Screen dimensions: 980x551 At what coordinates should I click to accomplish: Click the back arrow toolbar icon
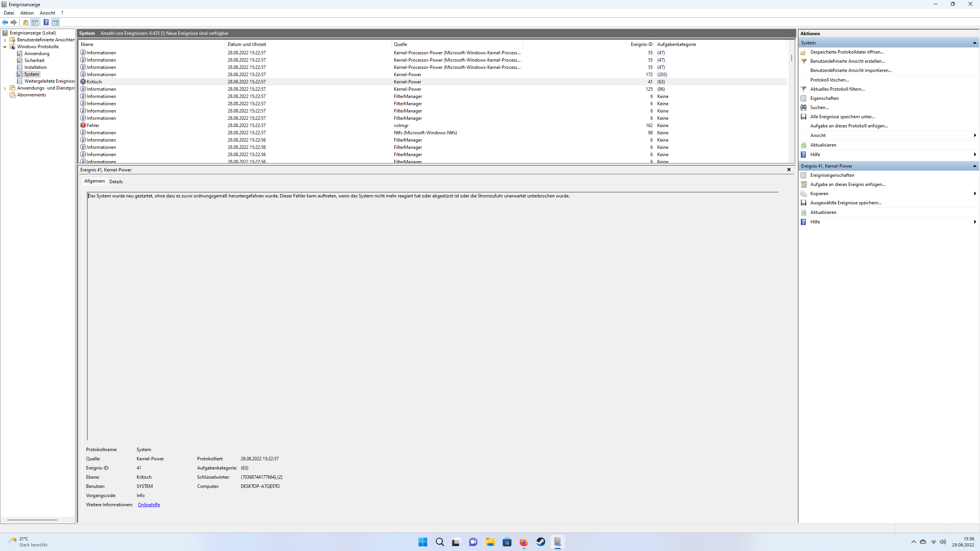(5, 22)
